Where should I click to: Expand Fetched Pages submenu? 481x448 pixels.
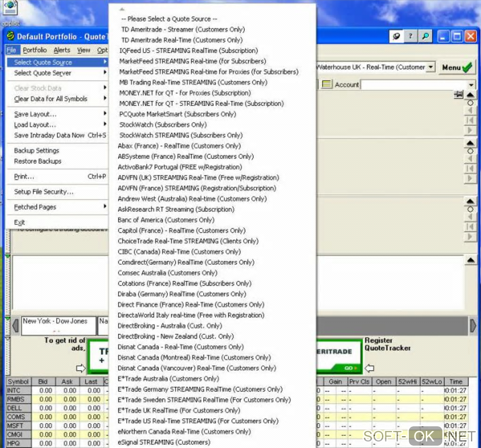57,207
